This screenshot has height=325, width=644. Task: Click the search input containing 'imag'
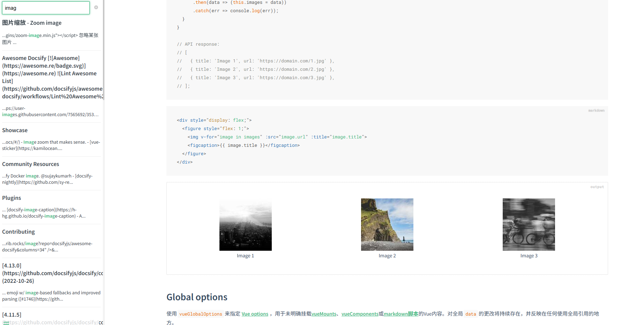46,8
